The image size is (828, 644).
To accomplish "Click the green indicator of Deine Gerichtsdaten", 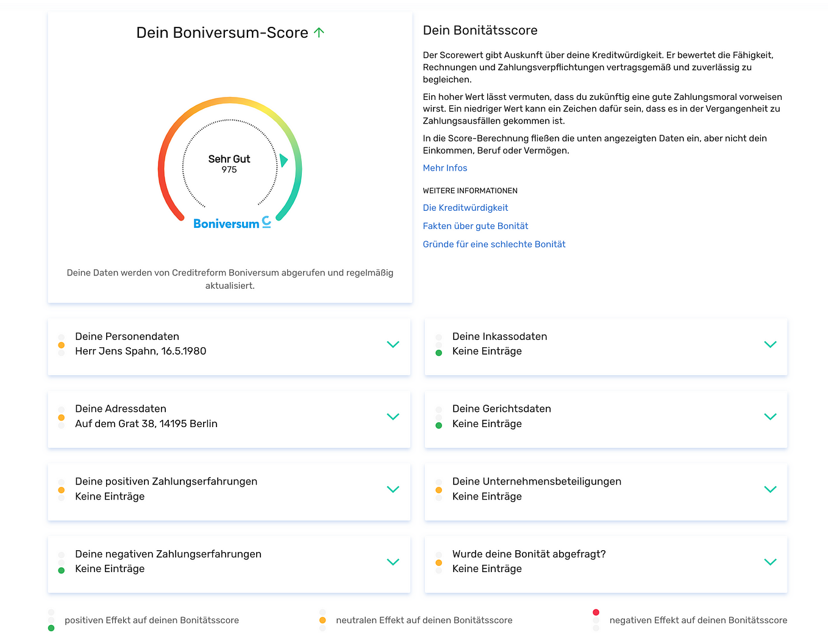I will pyautogui.click(x=439, y=425).
